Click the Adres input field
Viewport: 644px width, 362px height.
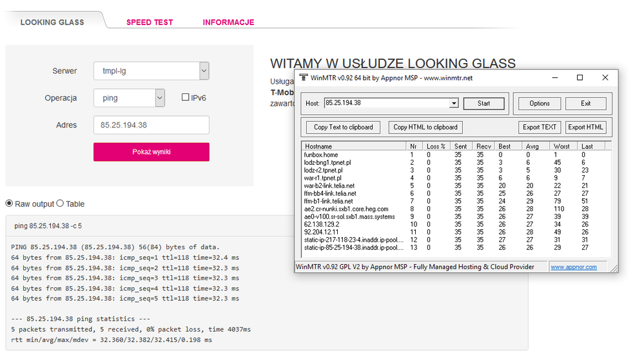(151, 125)
